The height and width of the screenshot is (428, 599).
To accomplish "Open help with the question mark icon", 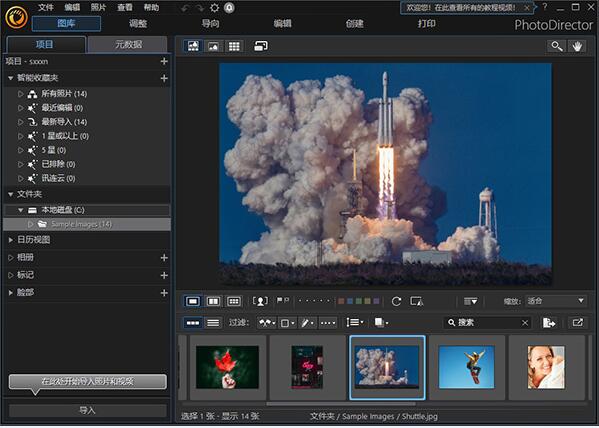I will click(545, 7).
